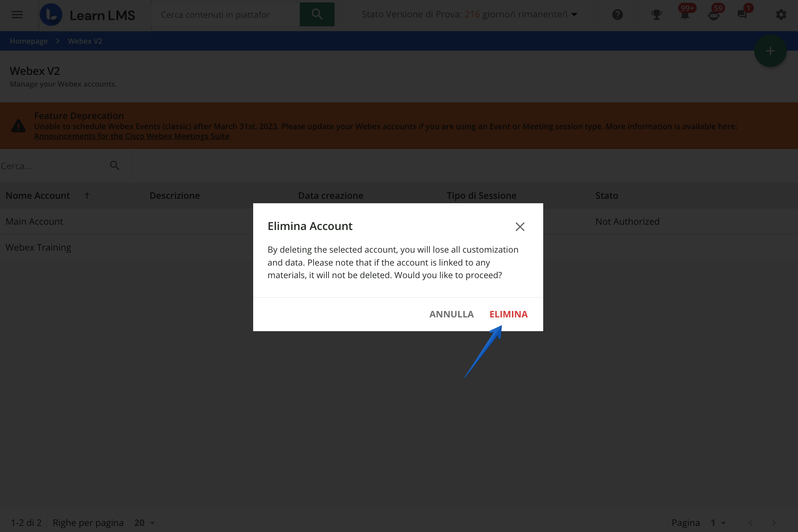Confirm deletion with ELIMINA
The image size is (798, 532).
tap(508, 314)
